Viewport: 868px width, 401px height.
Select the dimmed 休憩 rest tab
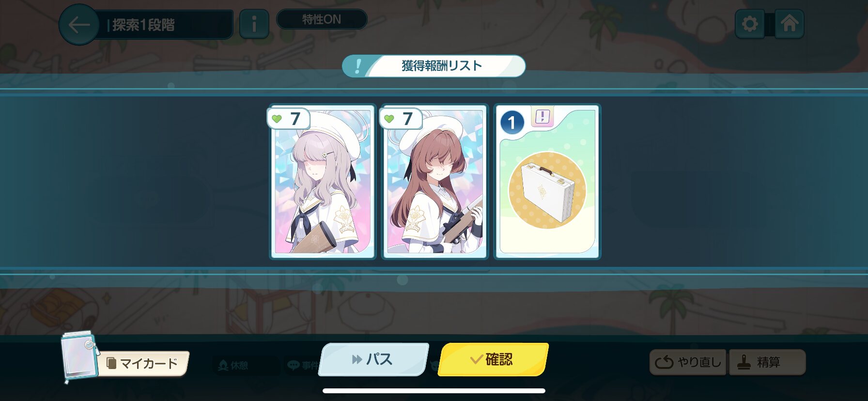pyautogui.click(x=233, y=365)
